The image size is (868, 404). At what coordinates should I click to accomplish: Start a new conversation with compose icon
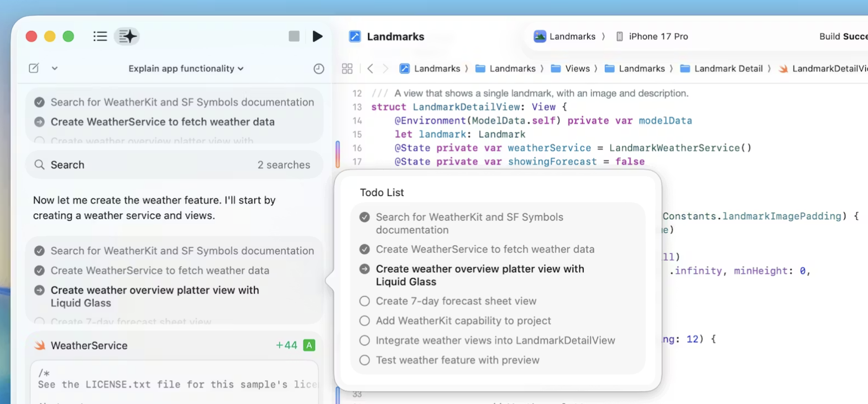tap(34, 69)
